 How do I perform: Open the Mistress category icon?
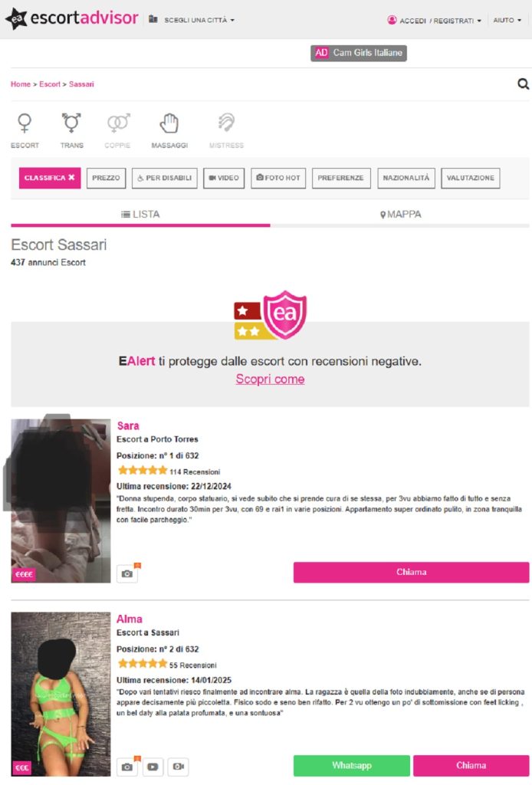coord(226,123)
